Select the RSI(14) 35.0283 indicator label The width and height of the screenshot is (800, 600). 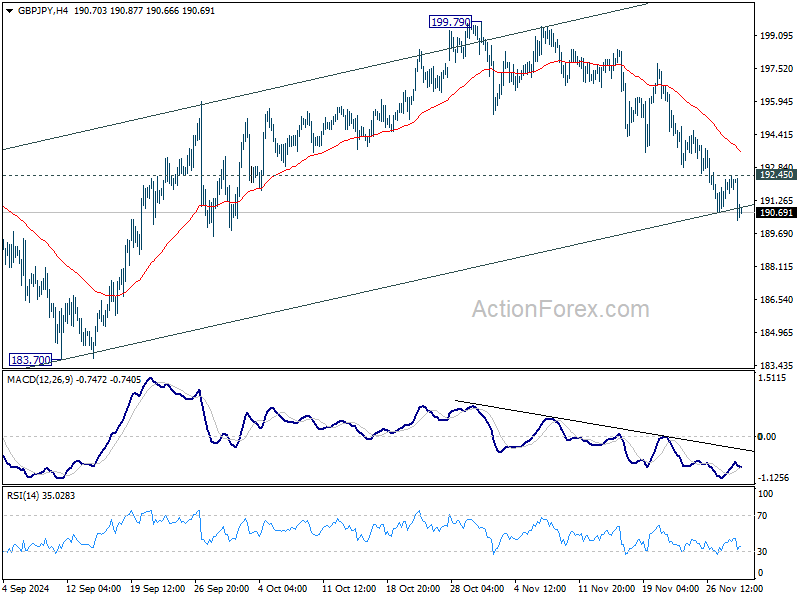point(41,496)
